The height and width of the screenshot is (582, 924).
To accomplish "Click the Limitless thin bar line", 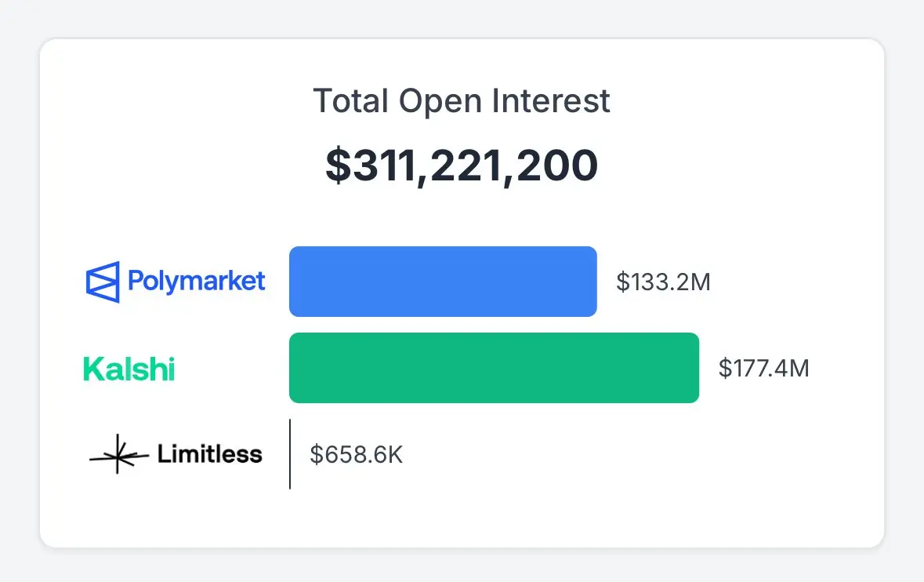I will coord(290,454).
